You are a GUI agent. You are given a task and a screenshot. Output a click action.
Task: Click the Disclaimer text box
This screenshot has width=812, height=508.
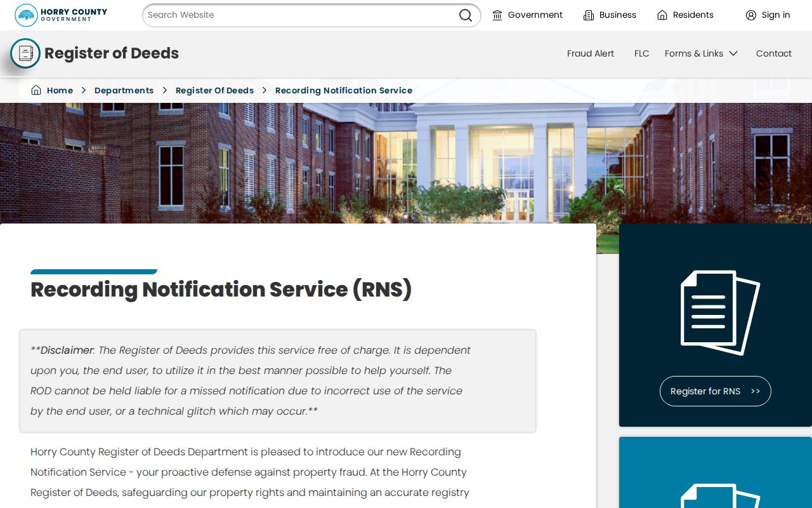(278, 381)
